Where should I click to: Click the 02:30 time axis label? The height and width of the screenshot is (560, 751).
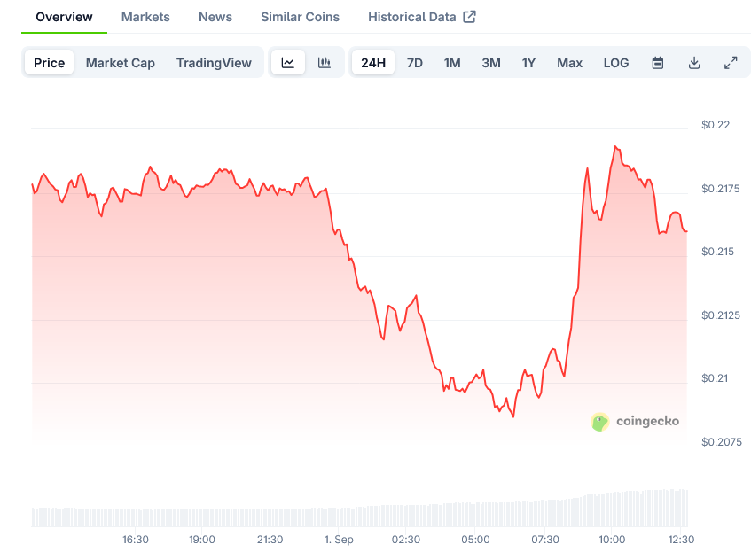(x=406, y=540)
